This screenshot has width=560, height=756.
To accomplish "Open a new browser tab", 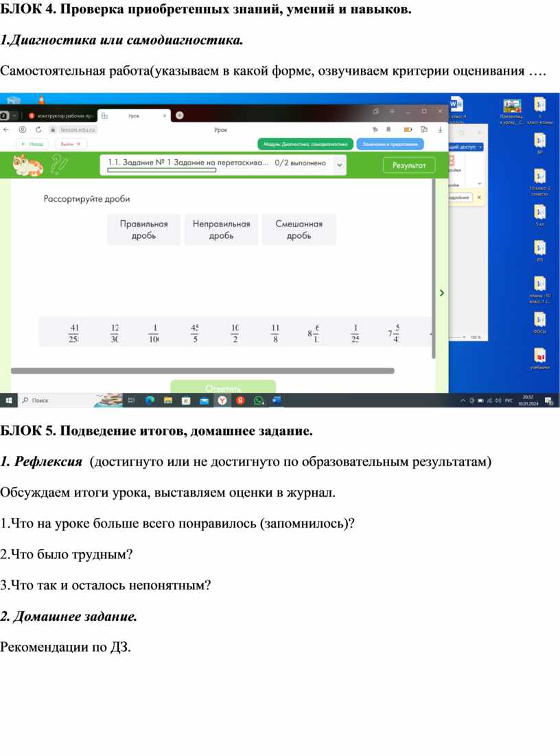I will (x=179, y=115).
